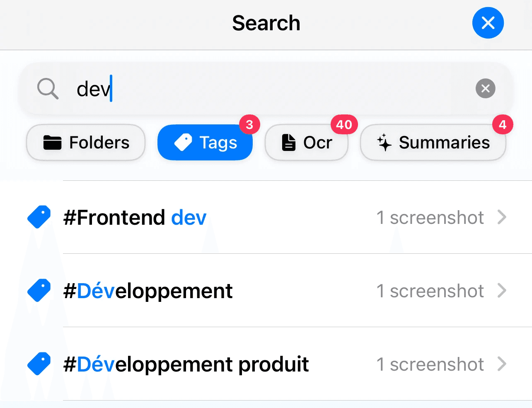Screen dimensions: 532x408
Task: Select the Folders filter
Action: pos(86,143)
